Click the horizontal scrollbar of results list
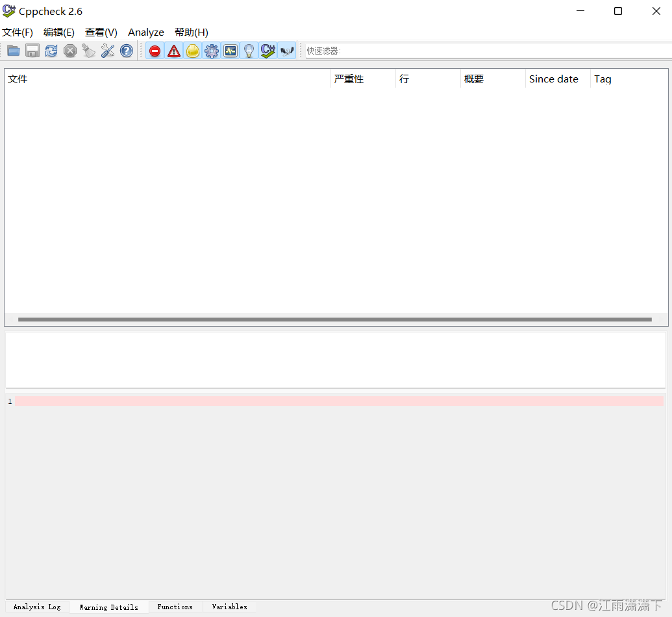This screenshot has height=617, width=672. pyautogui.click(x=335, y=320)
